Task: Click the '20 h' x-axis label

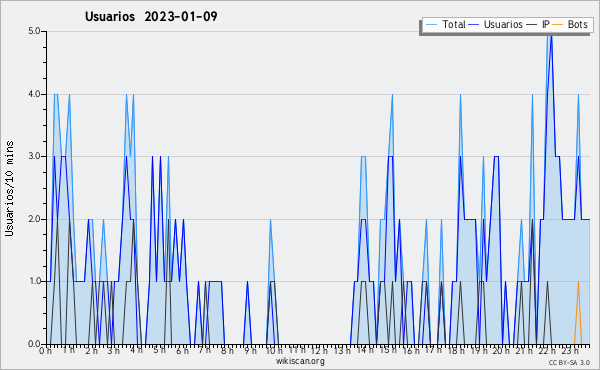Action: (x=501, y=351)
